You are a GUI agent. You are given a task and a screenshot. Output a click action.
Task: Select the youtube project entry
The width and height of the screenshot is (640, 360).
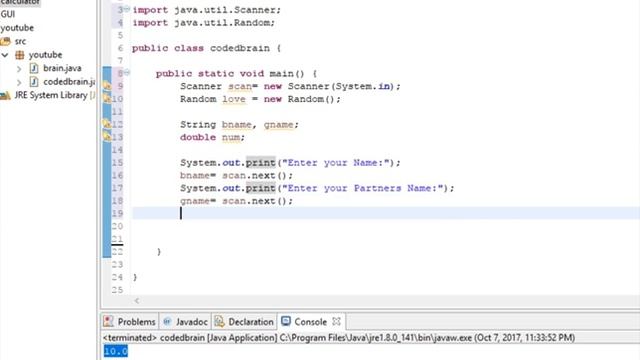tap(17, 28)
